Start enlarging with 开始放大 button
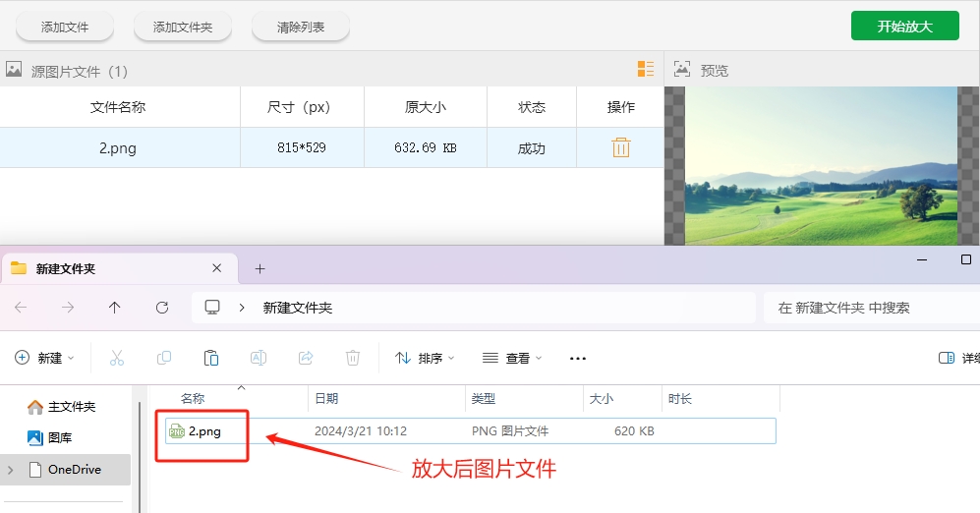 pos(904,27)
